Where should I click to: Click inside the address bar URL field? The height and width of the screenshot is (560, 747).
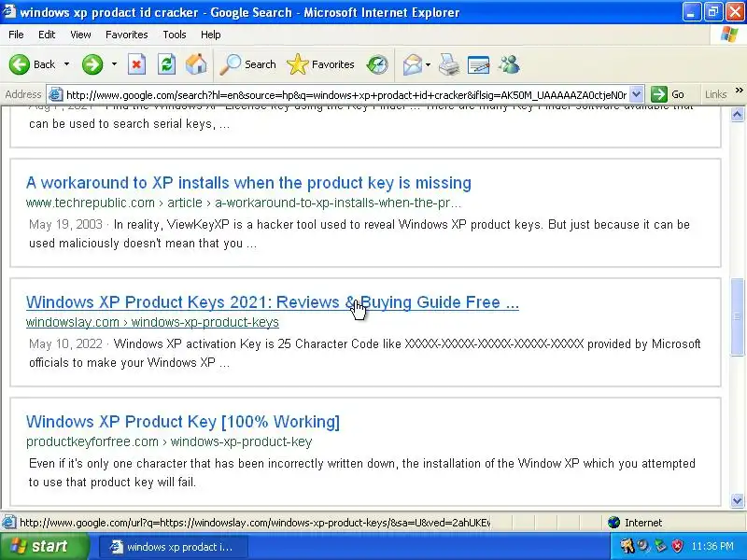pos(346,95)
